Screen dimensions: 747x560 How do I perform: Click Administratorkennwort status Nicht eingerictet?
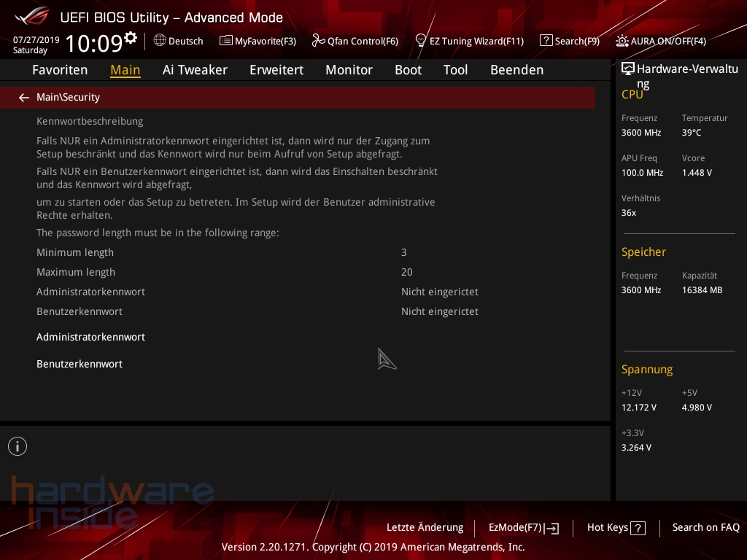440,292
